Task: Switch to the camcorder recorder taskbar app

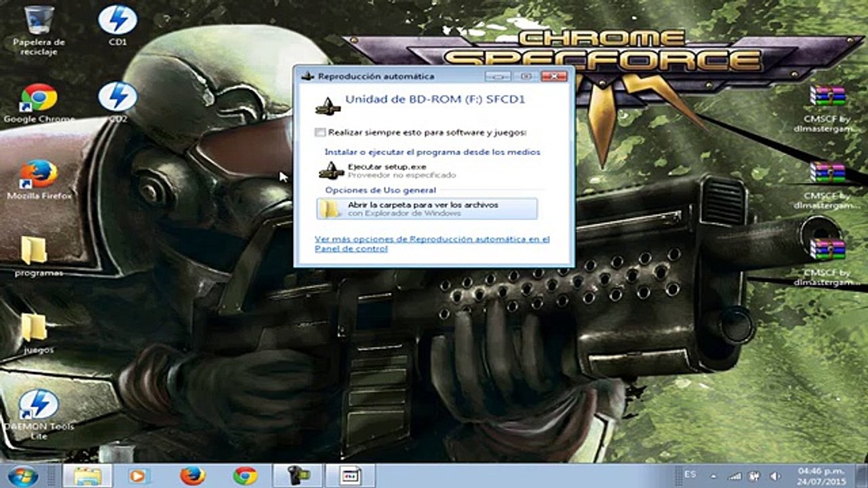Action: click(297, 476)
